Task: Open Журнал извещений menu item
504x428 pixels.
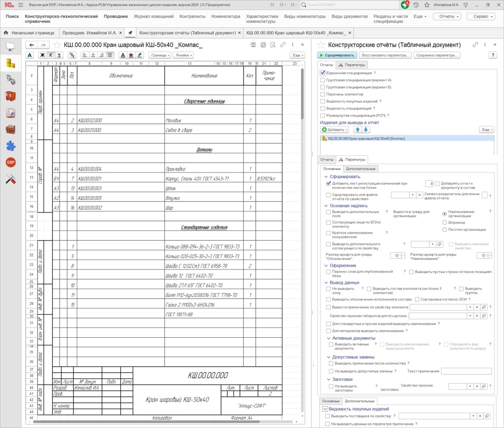Action: (154, 16)
